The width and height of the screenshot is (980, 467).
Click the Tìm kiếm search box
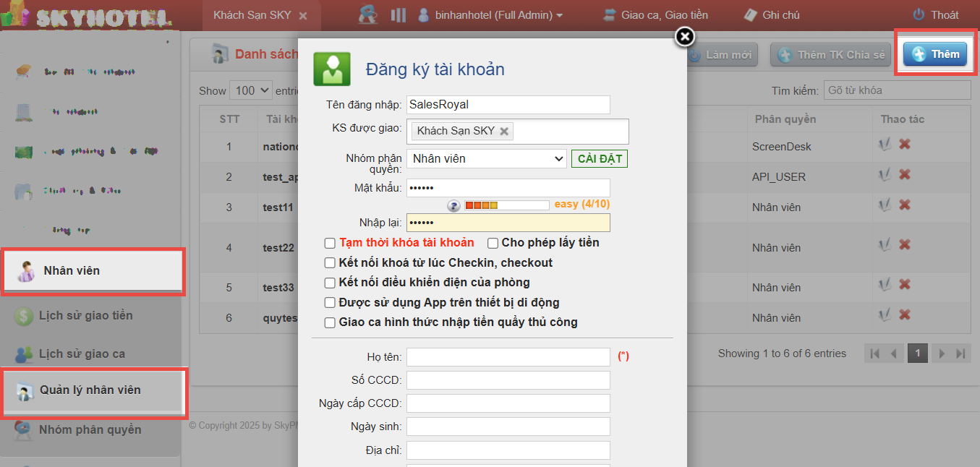tap(898, 90)
